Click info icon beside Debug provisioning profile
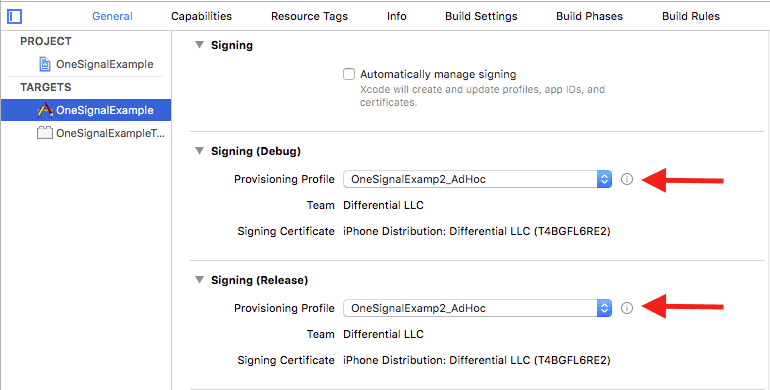 [627, 179]
